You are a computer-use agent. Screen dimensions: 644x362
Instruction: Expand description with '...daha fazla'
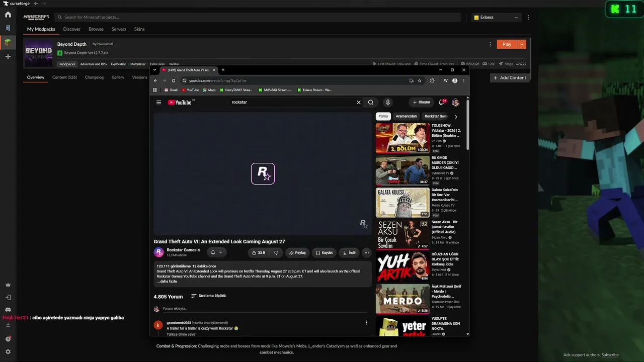(167, 282)
